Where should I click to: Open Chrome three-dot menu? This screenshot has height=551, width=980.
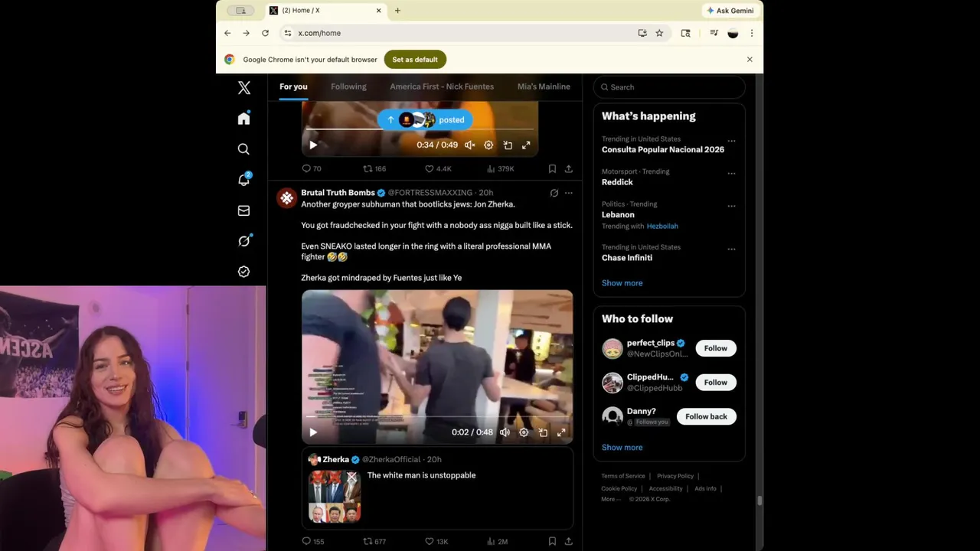pos(752,33)
